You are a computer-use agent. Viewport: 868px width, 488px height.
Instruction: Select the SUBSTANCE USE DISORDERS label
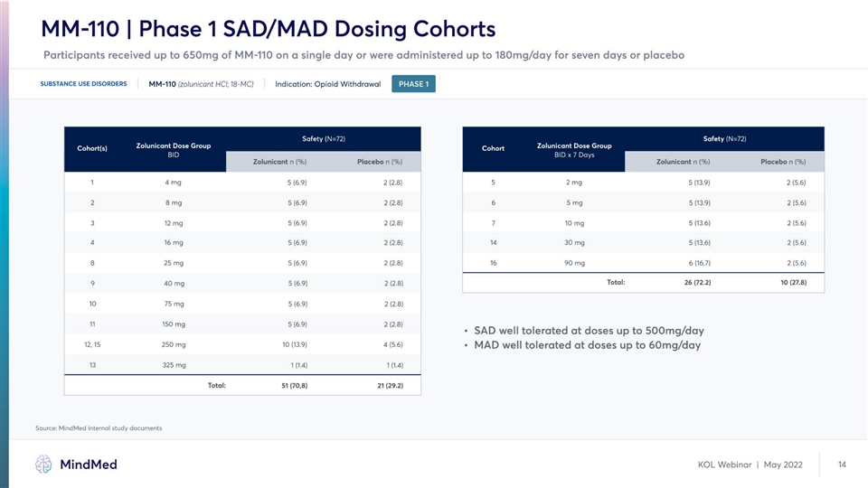click(83, 84)
